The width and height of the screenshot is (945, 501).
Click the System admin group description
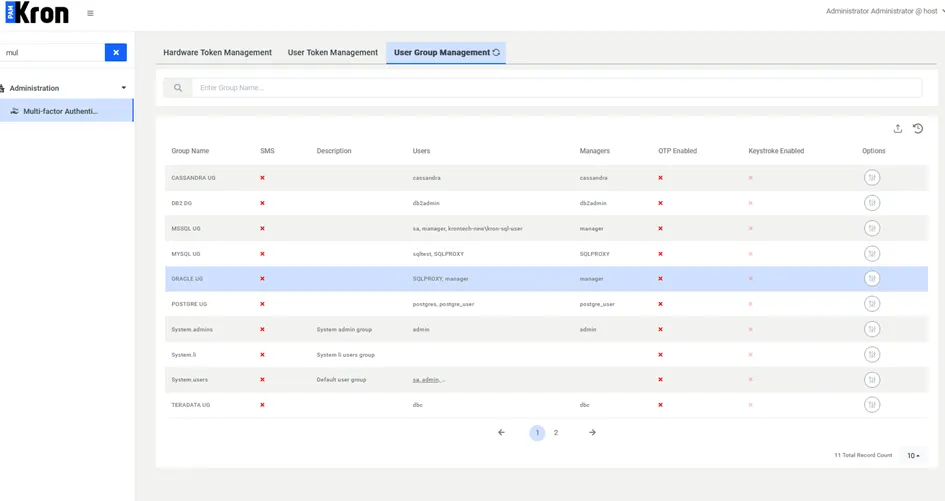point(344,329)
